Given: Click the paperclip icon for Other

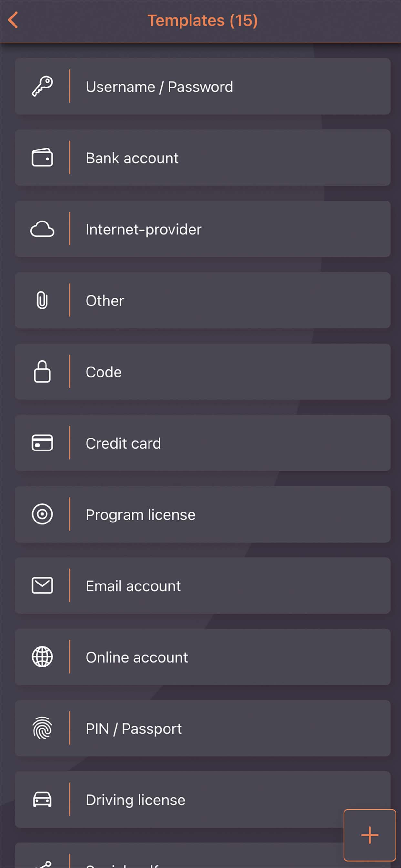Looking at the screenshot, I should pyautogui.click(x=42, y=301).
